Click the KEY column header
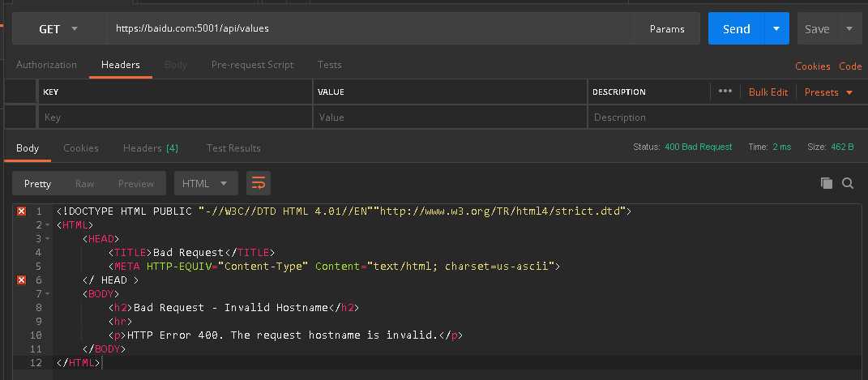 click(x=51, y=92)
